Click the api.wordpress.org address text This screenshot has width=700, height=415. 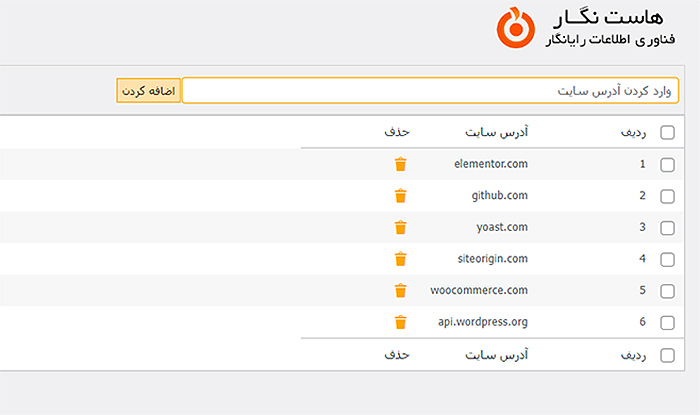[x=482, y=322]
